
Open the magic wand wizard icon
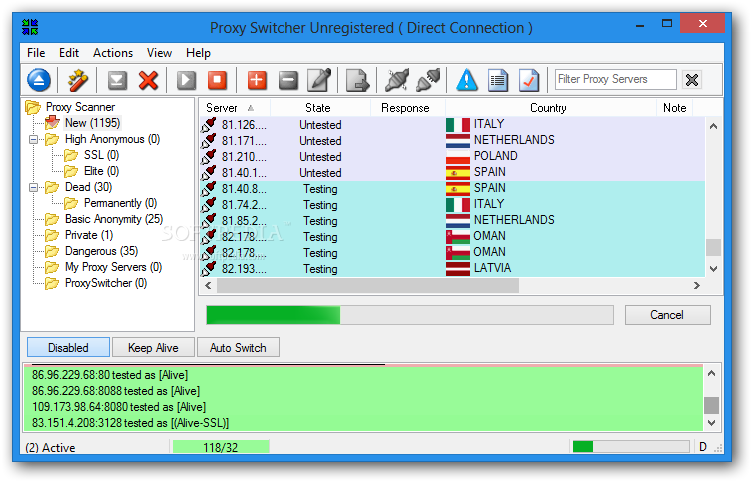coord(77,80)
